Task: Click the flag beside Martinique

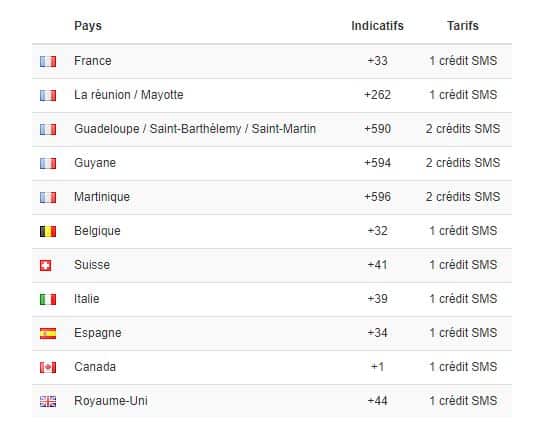Action: click(48, 197)
